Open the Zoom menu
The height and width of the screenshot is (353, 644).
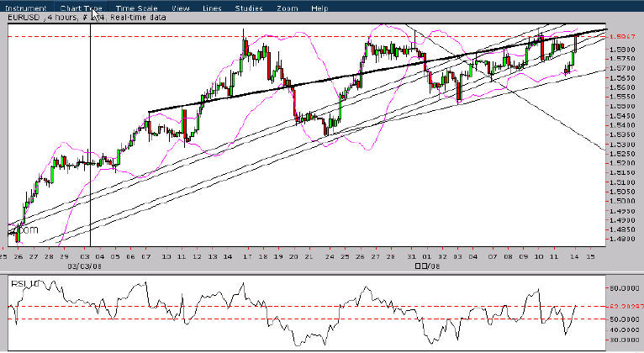287,8
